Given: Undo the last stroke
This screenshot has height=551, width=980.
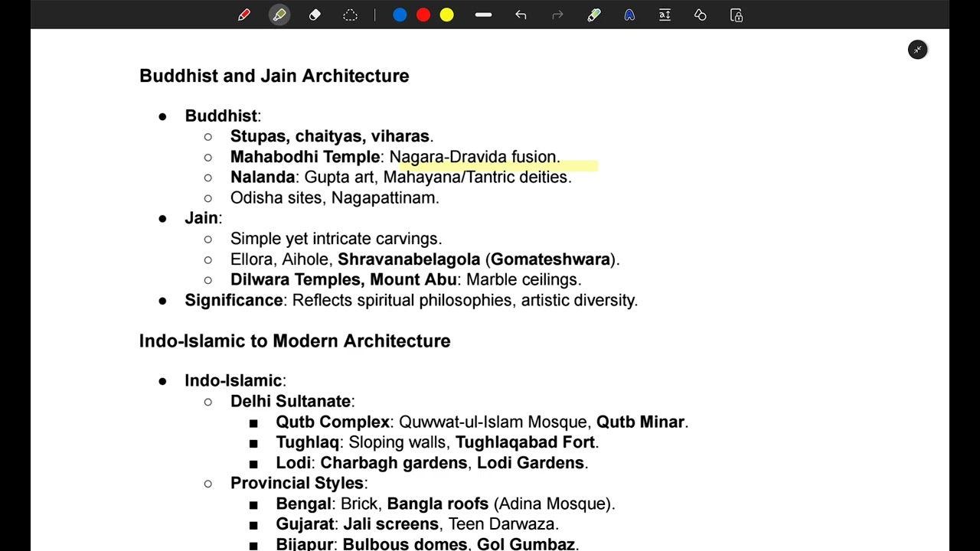Looking at the screenshot, I should [x=521, y=15].
